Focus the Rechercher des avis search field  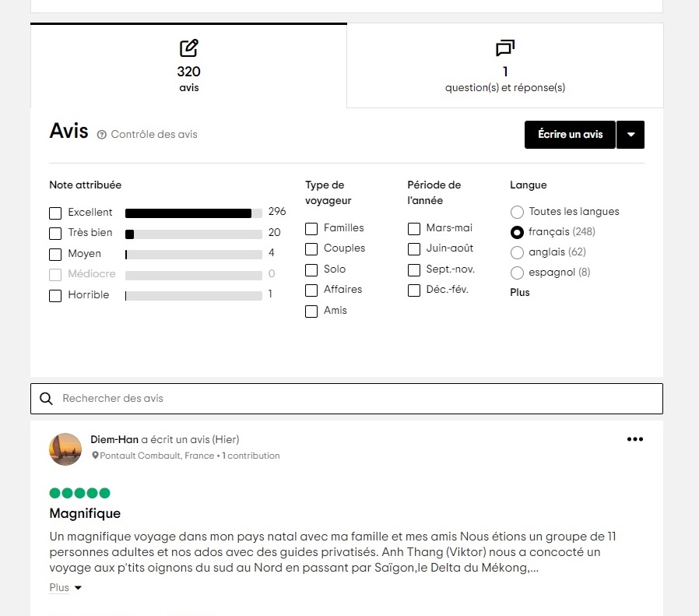click(x=347, y=398)
